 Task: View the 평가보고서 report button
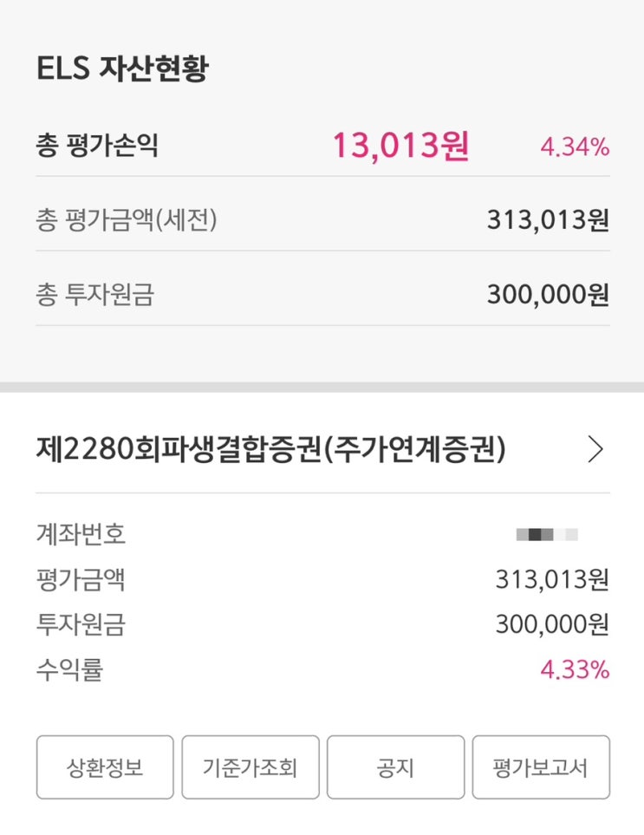(x=541, y=767)
